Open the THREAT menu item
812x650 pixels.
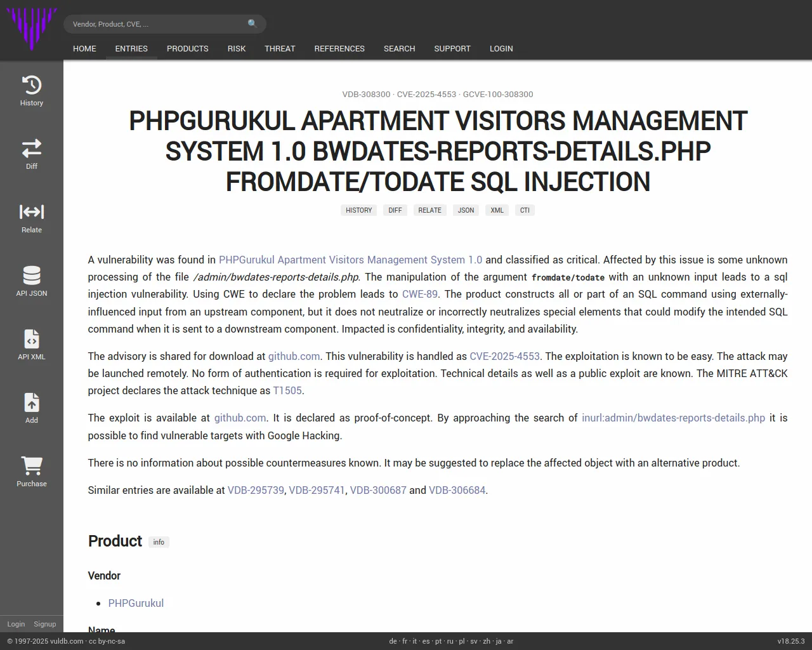[280, 48]
